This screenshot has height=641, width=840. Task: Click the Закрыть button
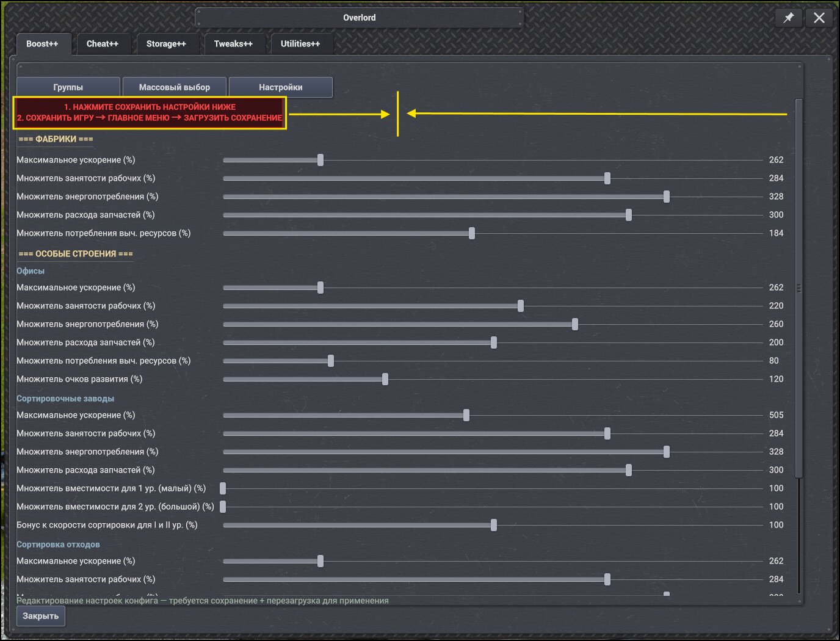pyautogui.click(x=41, y=616)
